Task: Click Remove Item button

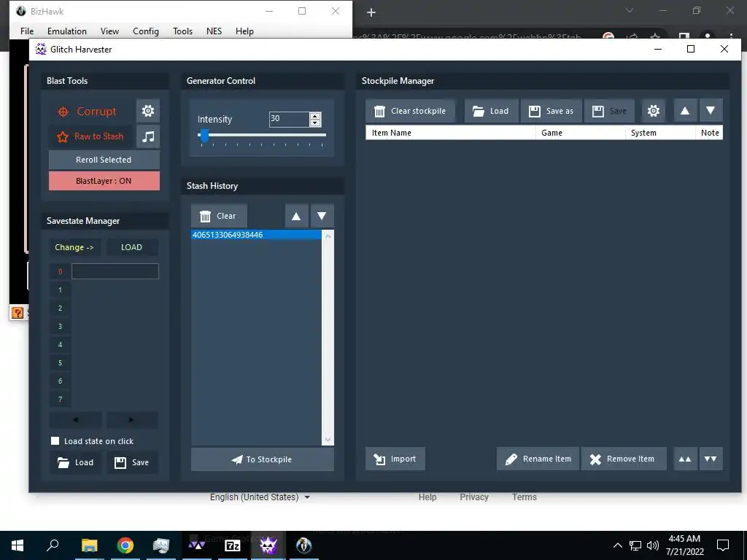Action: pos(624,459)
